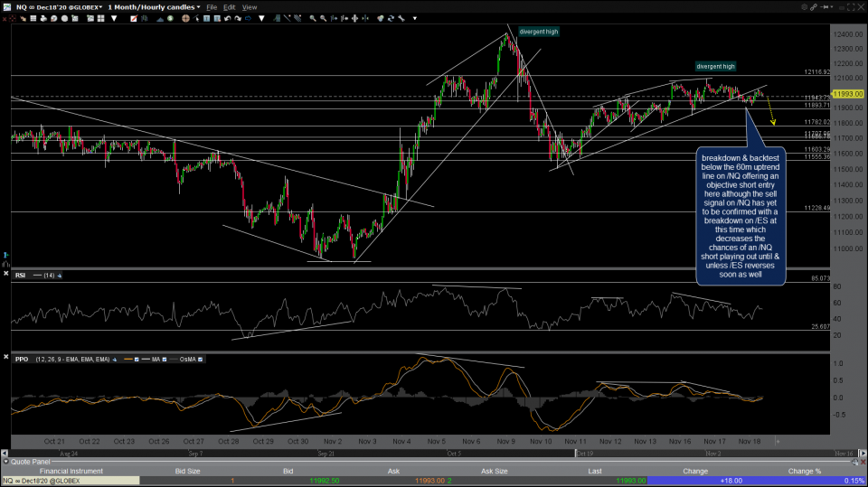The width and height of the screenshot is (868, 487).
Task: Click the blue mountain area-chart icon
Action: click(159, 19)
